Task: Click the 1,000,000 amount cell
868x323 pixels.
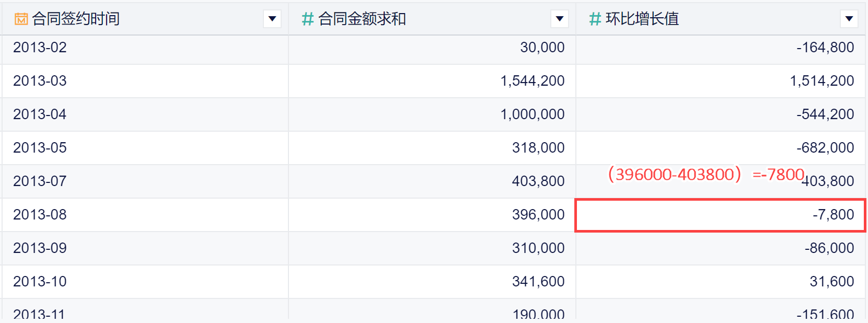Action: tap(532, 114)
